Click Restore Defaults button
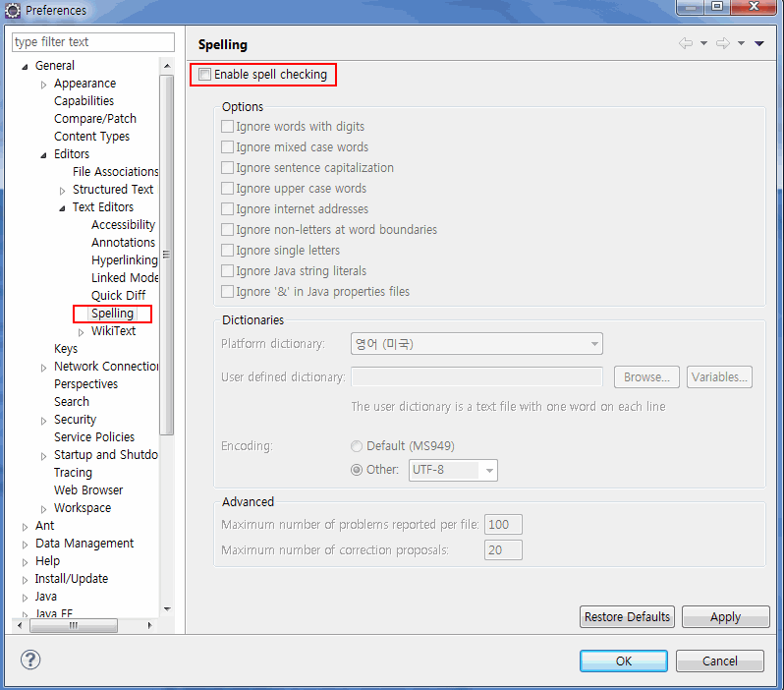The image size is (784, 690). pyautogui.click(x=627, y=617)
